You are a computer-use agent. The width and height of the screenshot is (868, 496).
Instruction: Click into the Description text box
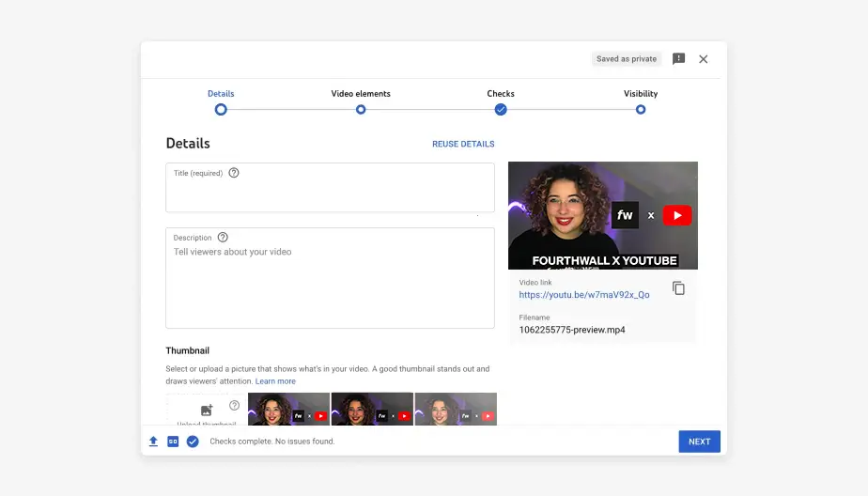click(x=330, y=287)
